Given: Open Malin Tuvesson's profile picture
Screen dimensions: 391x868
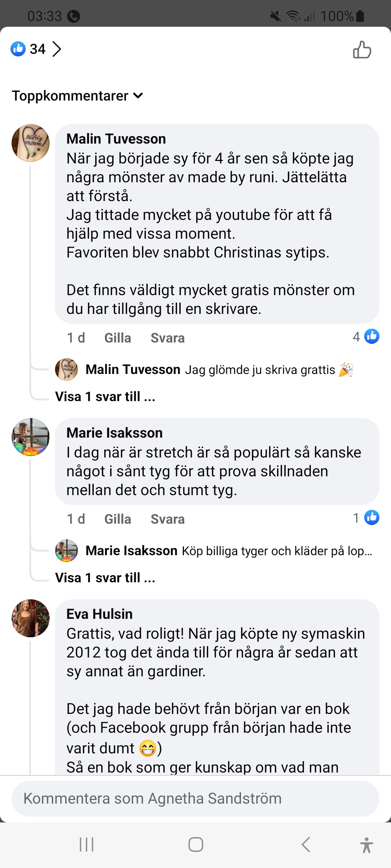Looking at the screenshot, I should (x=31, y=143).
